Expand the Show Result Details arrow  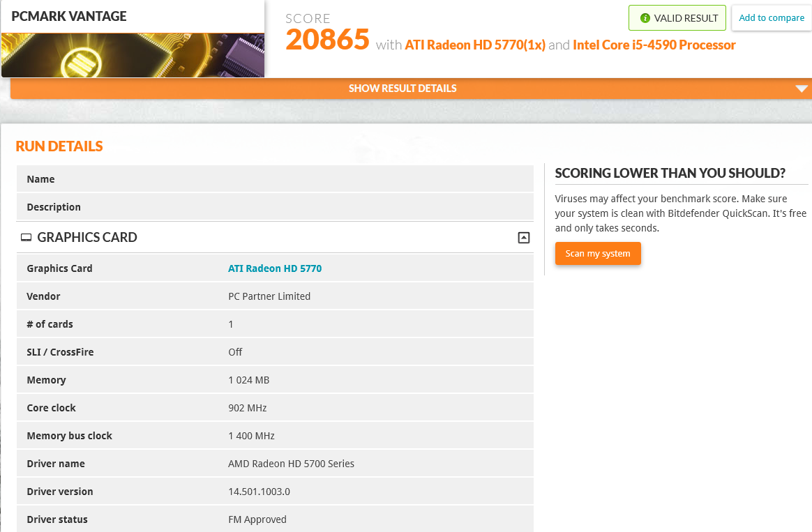(x=801, y=89)
